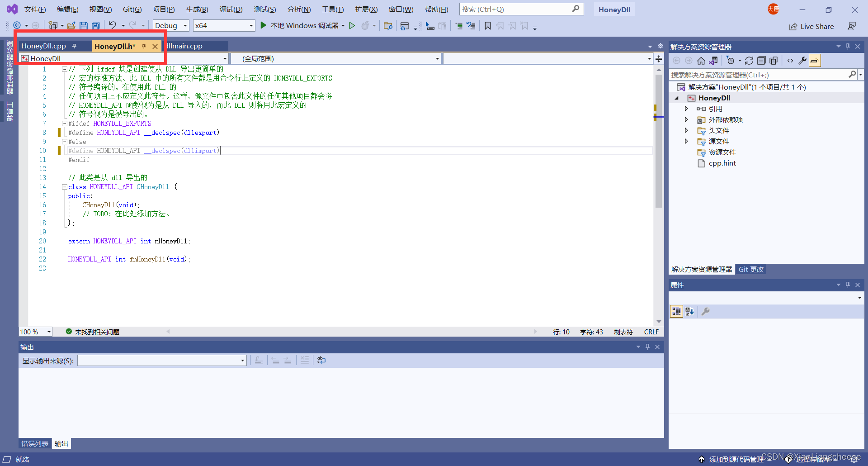Open the 生成(B) build menu
Viewport: 868px width, 466px height.
coord(197,10)
